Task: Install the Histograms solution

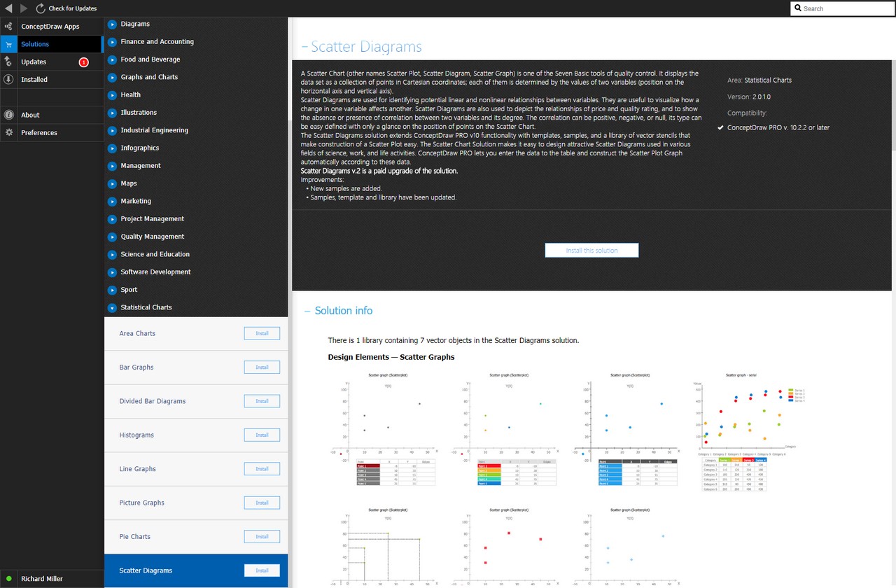Action: 262,435
